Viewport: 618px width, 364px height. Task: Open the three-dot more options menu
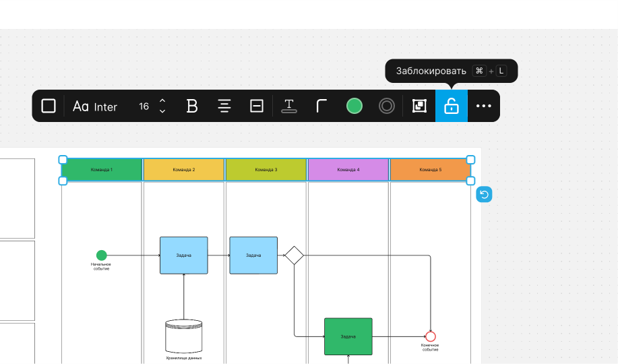click(484, 106)
